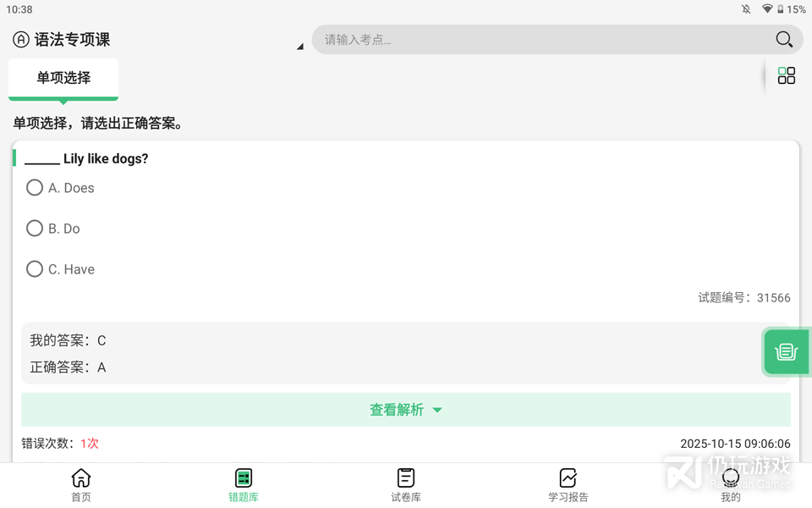The height and width of the screenshot is (508, 812).
Task: Select option C. Have
Action: 35,269
